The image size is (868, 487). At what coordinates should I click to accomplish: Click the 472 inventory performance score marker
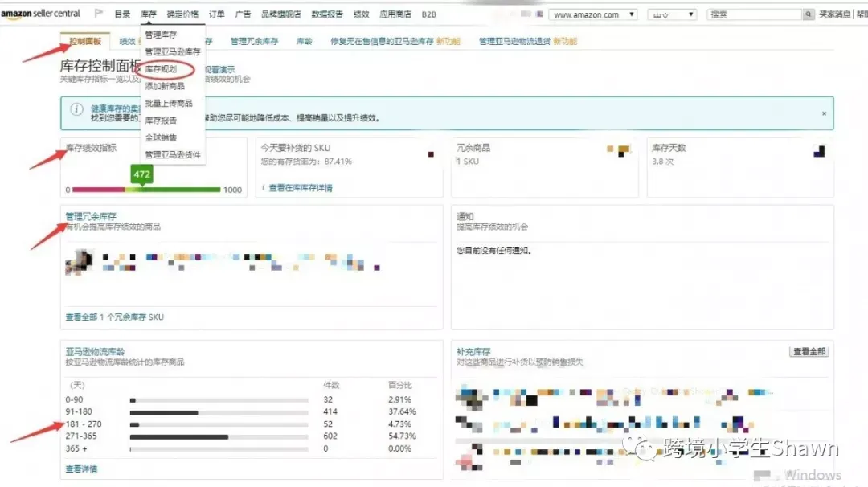[141, 174]
